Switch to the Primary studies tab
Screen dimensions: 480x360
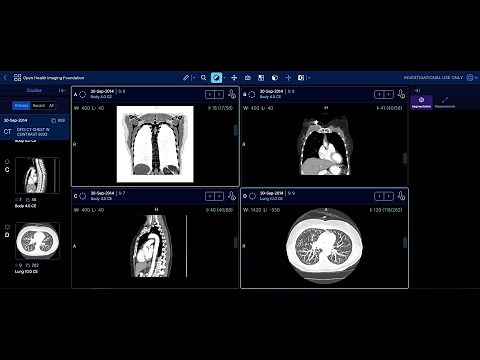tap(21, 105)
